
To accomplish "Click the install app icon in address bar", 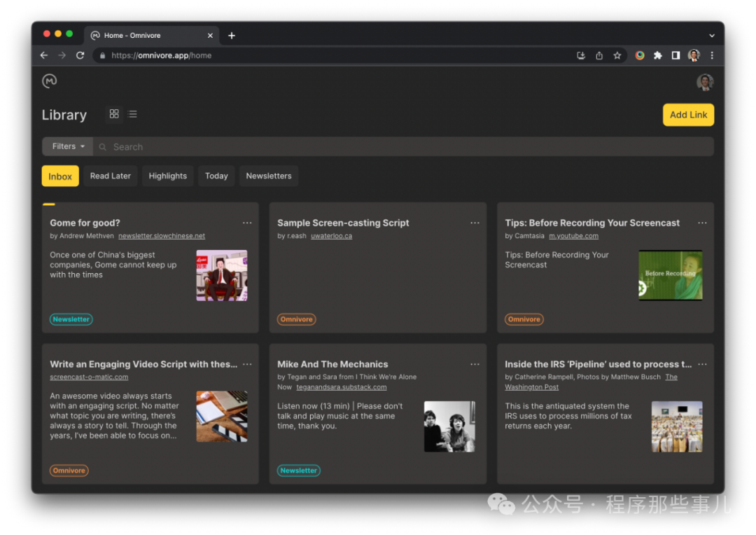I will click(581, 55).
